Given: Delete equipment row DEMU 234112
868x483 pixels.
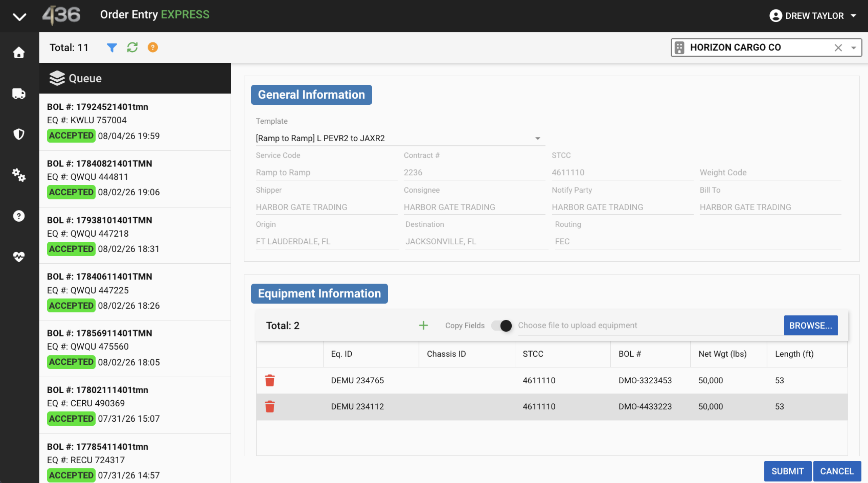Looking at the screenshot, I should point(270,406).
